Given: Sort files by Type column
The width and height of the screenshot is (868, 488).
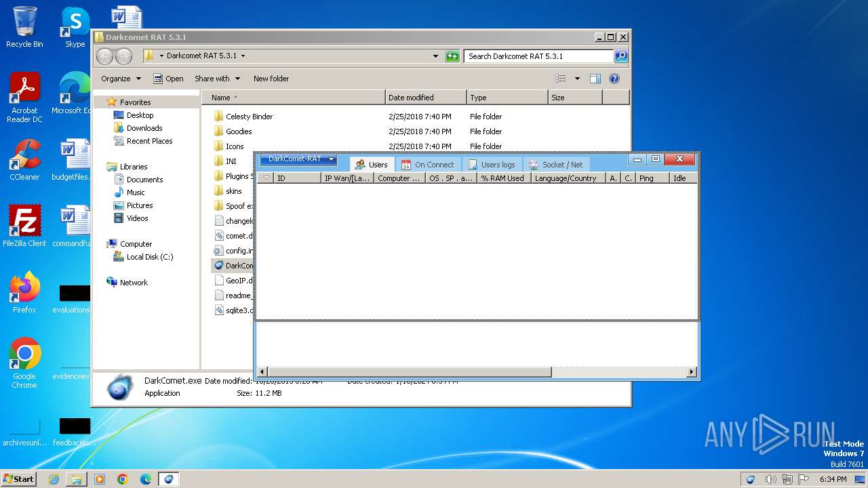Looking at the screenshot, I should [x=507, y=98].
